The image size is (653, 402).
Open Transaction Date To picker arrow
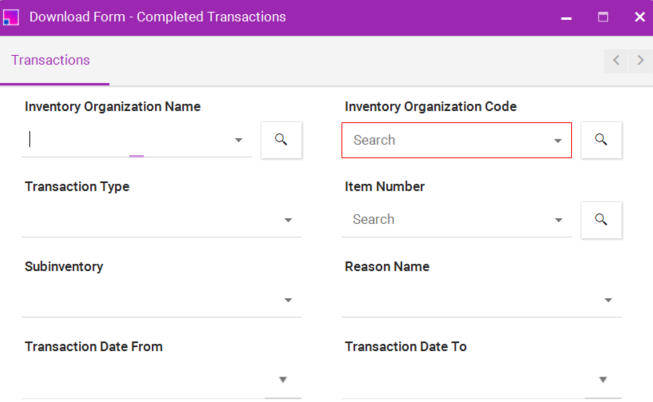point(603,380)
